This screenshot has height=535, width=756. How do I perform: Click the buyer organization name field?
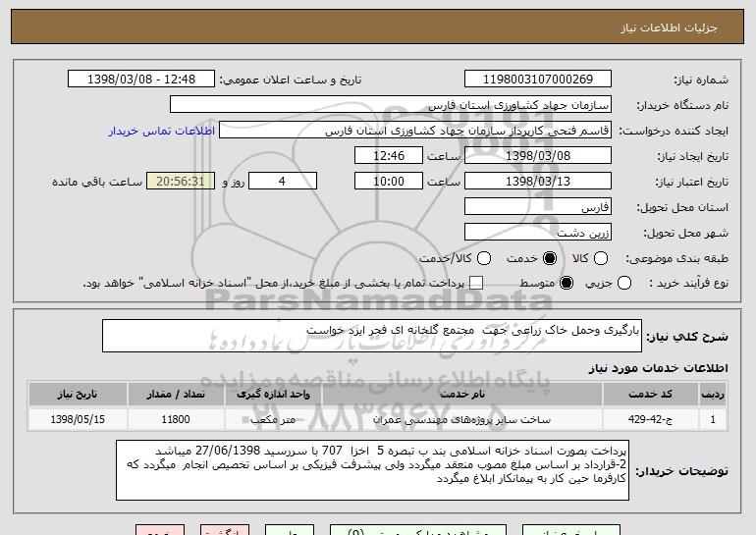(x=391, y=105)
